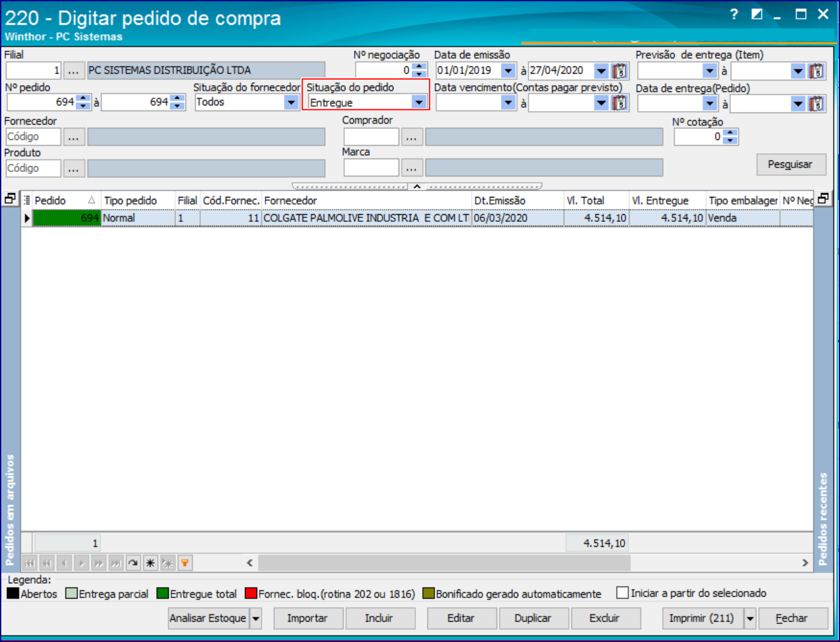Click into the Fornecedor Código input field
Viewport: 840px width, 642px height.
pos(33,136)
